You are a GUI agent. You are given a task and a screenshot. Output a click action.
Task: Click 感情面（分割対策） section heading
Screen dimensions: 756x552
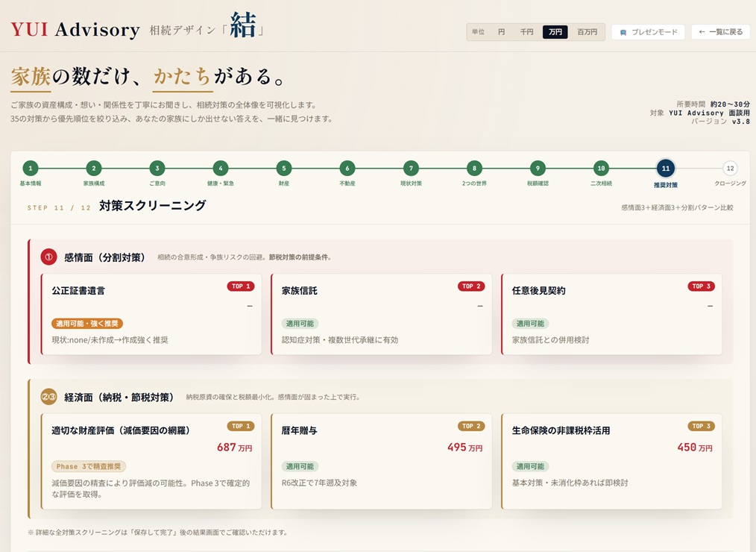click(104, 257)
